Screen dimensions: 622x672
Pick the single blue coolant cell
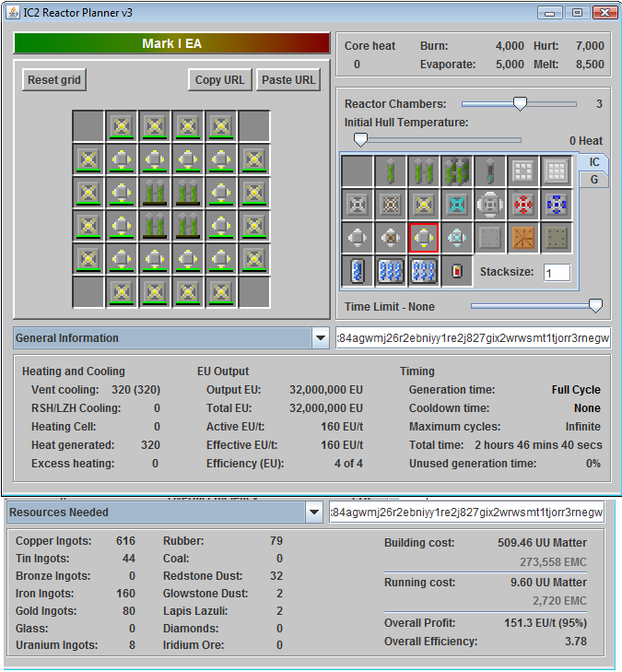(358, 271)
